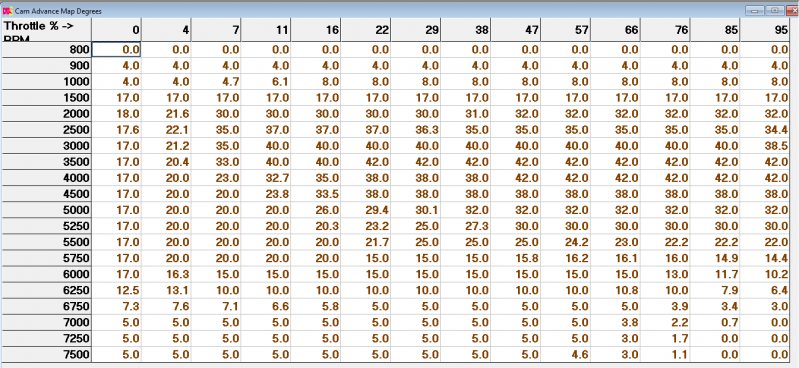Image resolution: width=799 pixels, height=368 pixels.
Task: Select the 57% throttle column header
Action: 566,30
